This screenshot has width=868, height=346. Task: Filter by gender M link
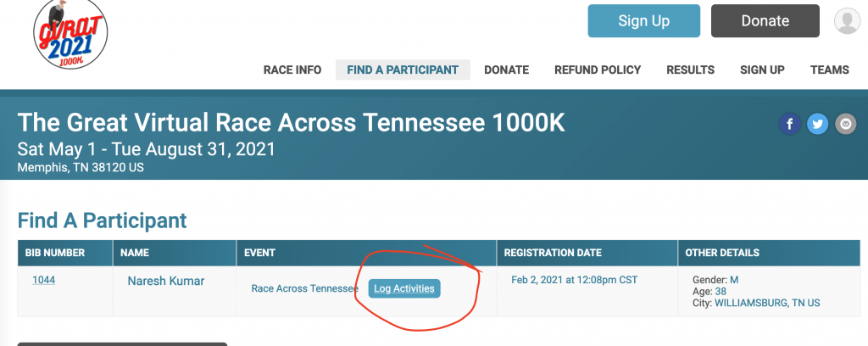pos(734,280)
